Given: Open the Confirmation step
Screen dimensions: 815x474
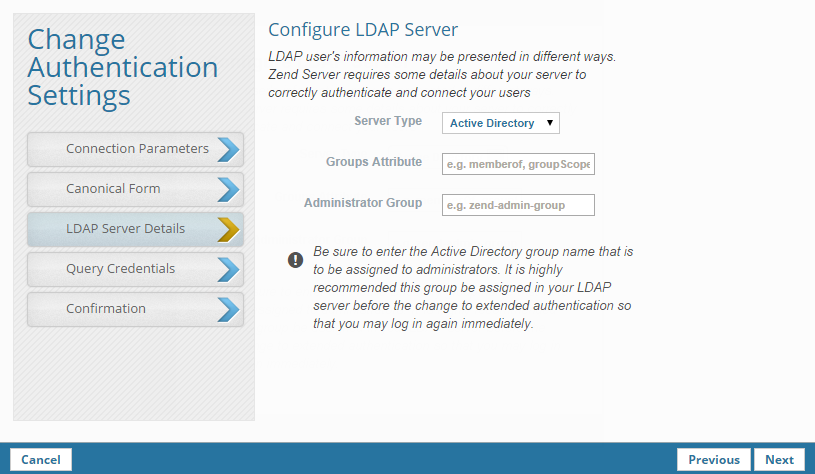Looking at the screenshot, I should [106, 309].
